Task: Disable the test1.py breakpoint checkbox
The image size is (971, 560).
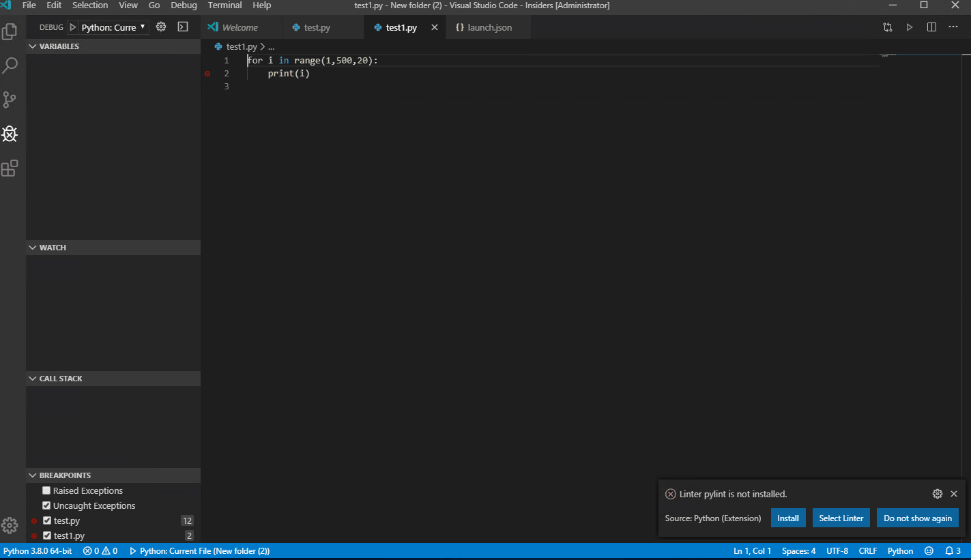Action: click(x=46, y=535)
